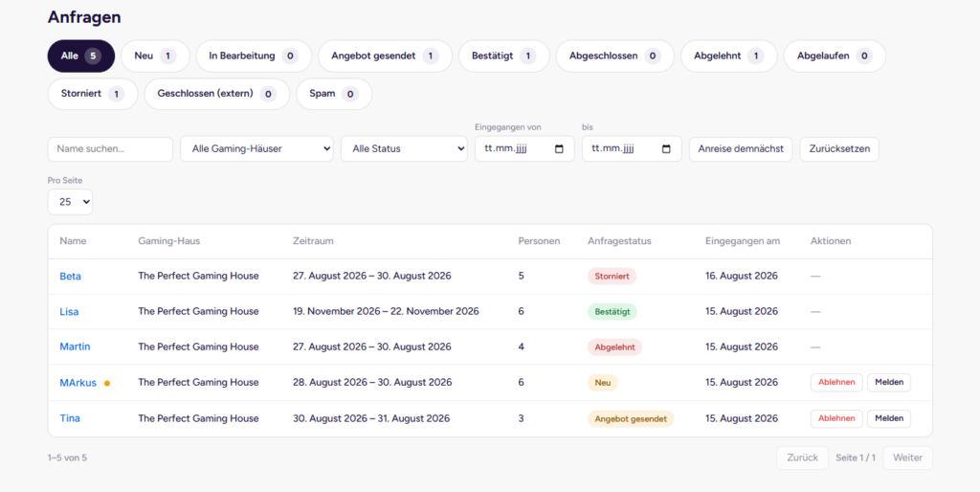Click the '1–5 von 5' results count
Viewport: 980px width, 492px height.
click(68, 458)
